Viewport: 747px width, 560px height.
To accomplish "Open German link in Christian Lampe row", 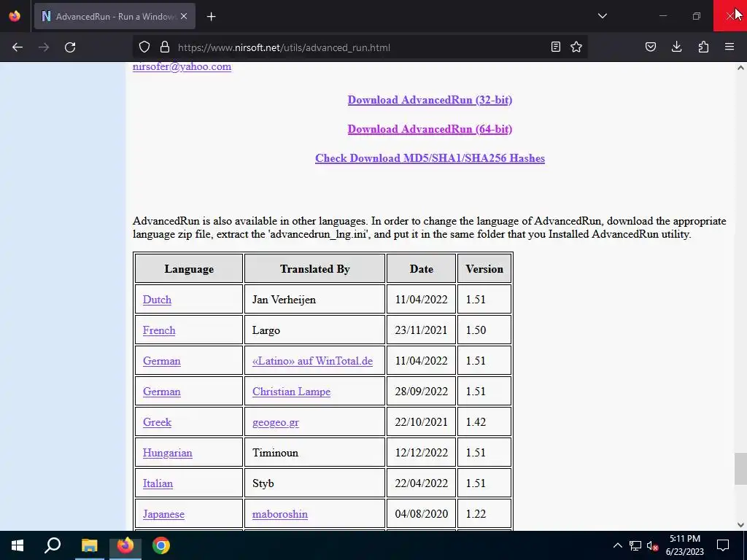I will click(162, 392).
